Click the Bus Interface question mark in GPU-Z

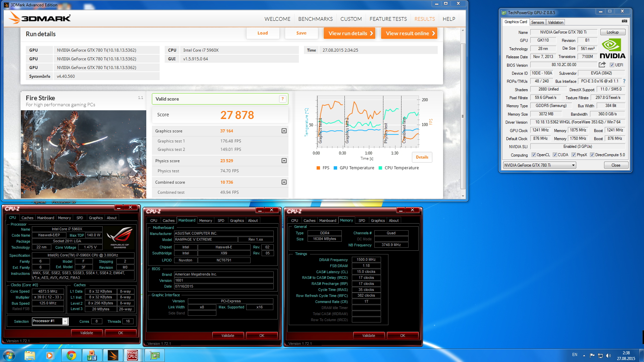624,81
